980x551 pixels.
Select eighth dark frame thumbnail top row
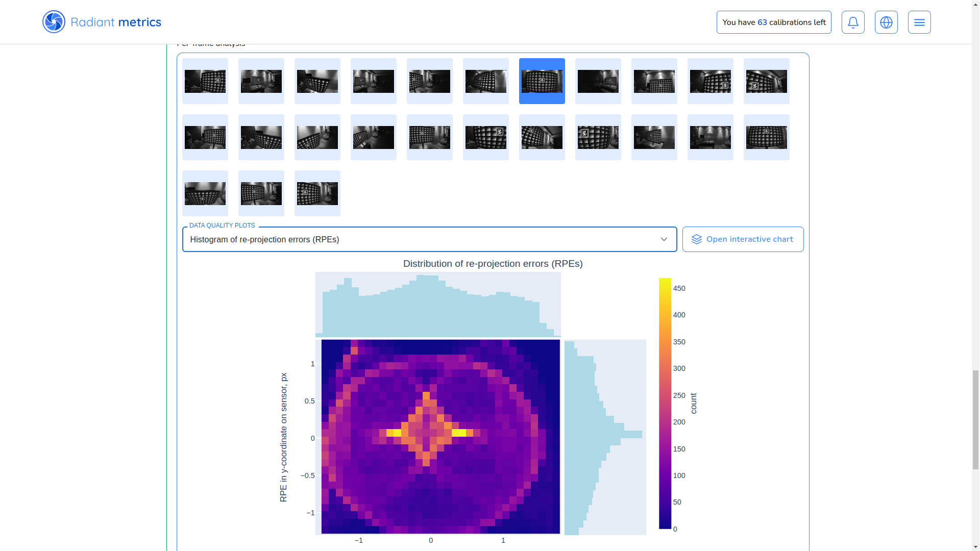coord(598,81)
